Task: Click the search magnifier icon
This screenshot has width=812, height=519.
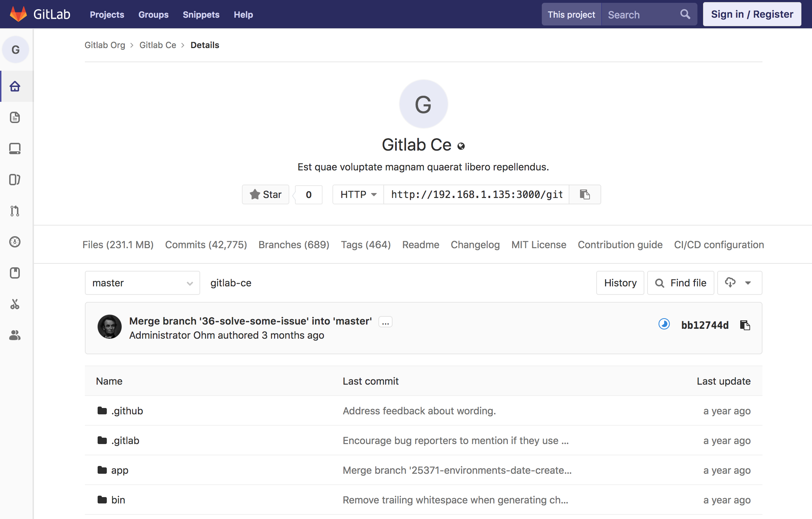Action: click(x=685, y=14)
